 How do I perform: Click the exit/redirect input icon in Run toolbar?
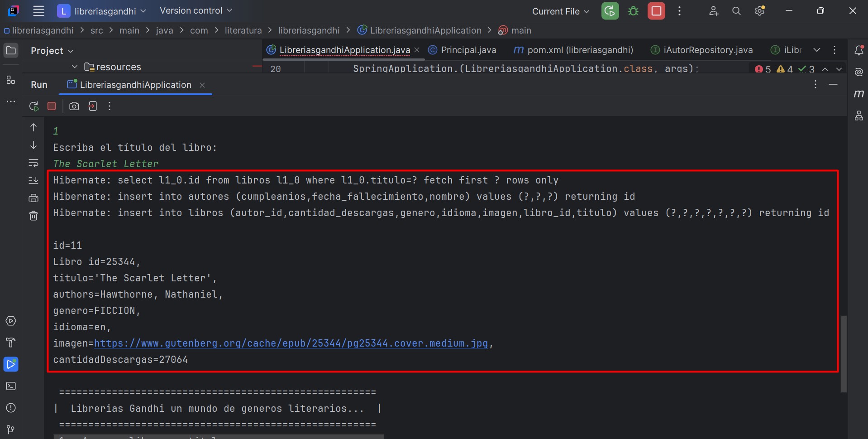pos(92,106)
